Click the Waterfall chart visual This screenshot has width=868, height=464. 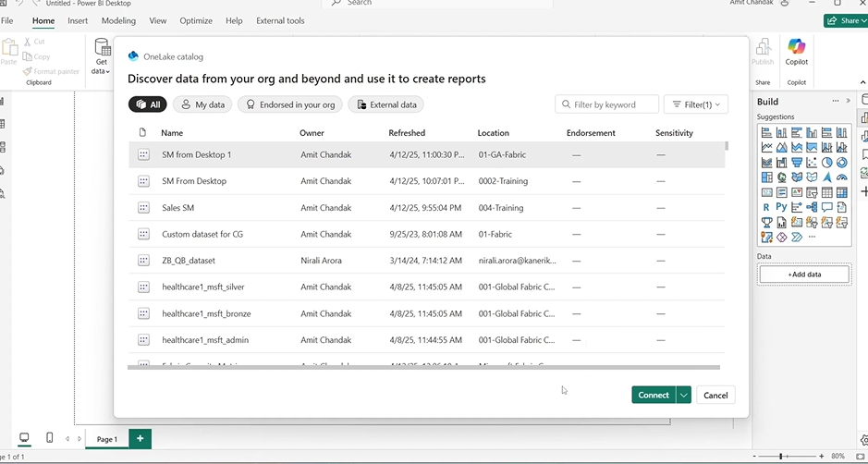(782, 163)
